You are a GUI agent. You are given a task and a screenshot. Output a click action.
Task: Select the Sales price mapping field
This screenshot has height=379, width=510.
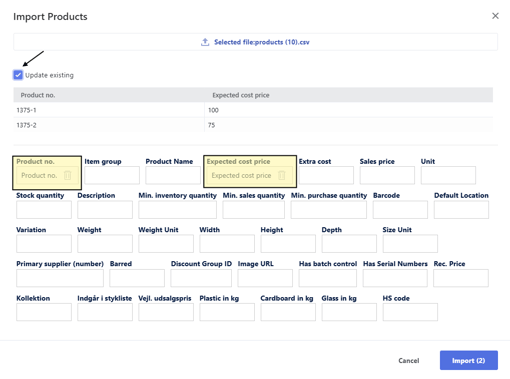[387, 175]
